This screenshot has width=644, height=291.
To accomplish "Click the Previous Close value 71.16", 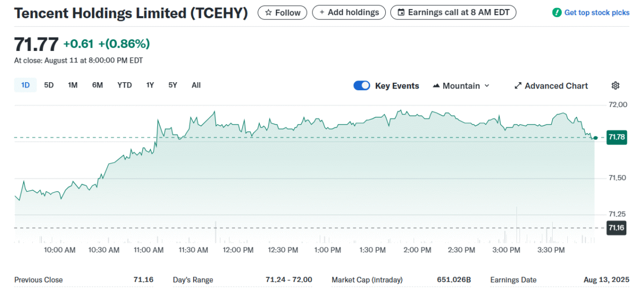I will pyautogui.click(x=143, y=280).
